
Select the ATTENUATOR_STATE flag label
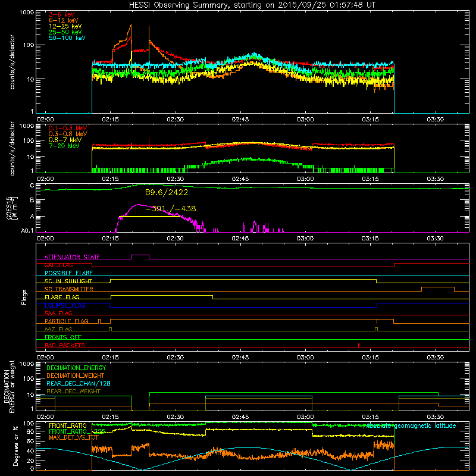coord(72,257)
